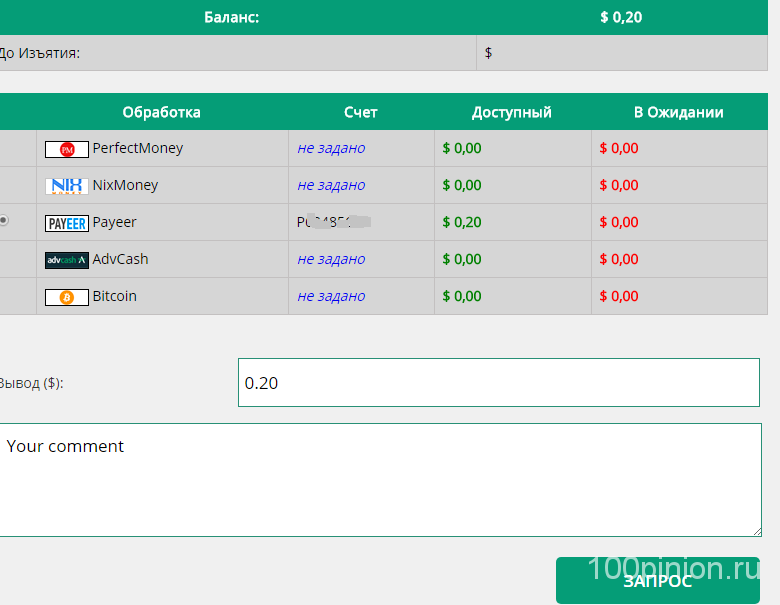Viewport: 780px width, 605px height.
Task: Click into the Your comment textarea
Action: coord(381,480)
